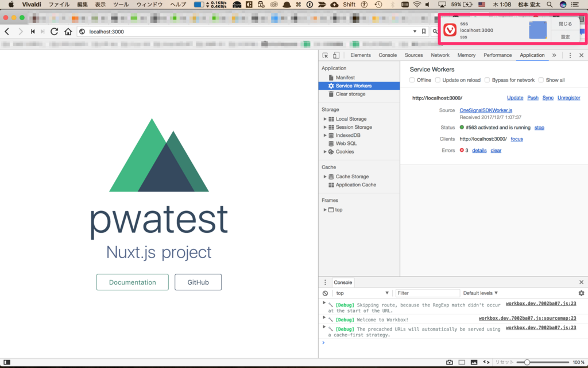Click the page actions code icon
This screenshot has width=588, height=368.
(486, 362)
